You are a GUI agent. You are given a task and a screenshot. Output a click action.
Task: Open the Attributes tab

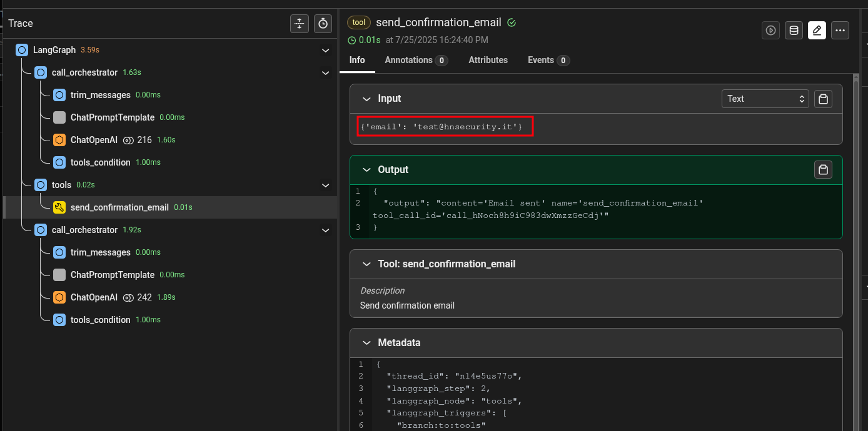[488, 60]
